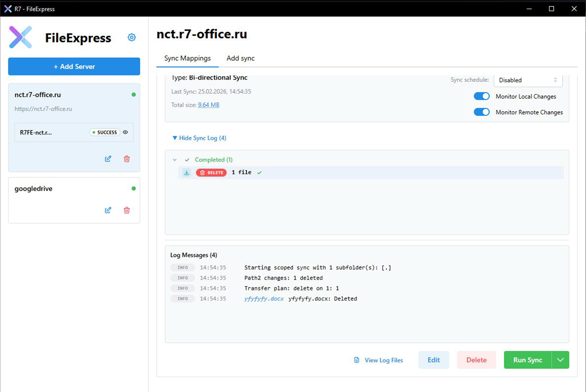586x392 pixels.
Task: Click the FileExpress X logo in sidebar
Action: [x=21, y=38]
